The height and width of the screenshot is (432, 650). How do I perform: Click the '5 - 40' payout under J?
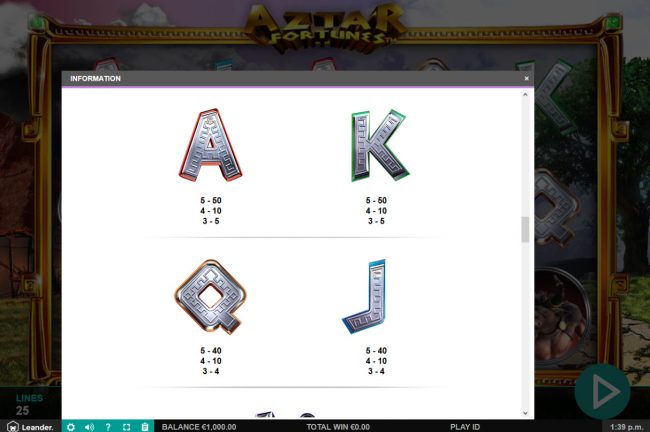(376, 350)
